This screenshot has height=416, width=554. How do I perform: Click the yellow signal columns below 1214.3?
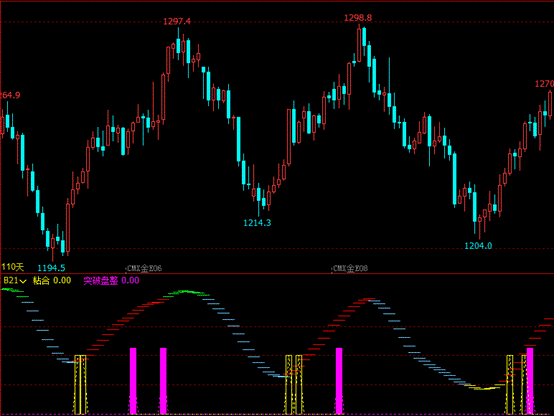tap(294, 385)
